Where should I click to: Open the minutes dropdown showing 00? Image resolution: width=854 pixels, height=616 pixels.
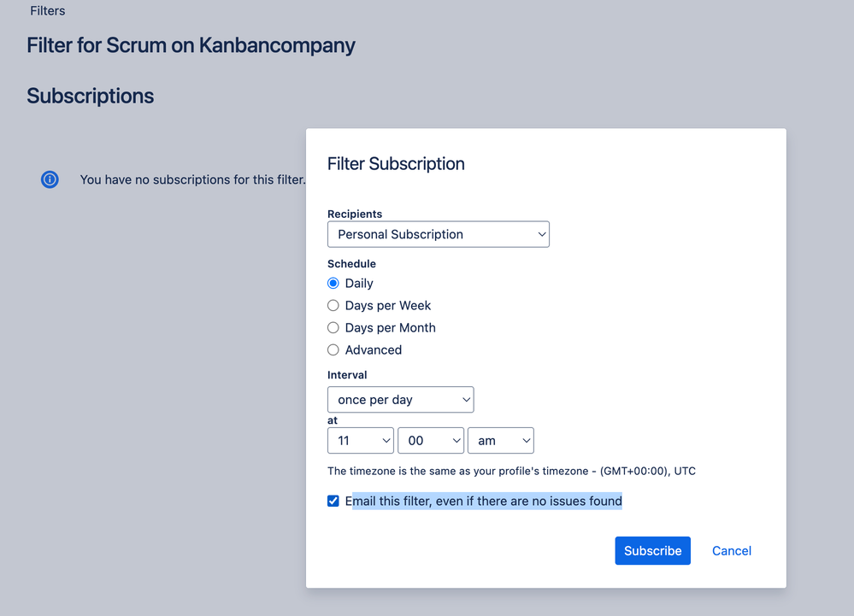click(x=430, y=441)
